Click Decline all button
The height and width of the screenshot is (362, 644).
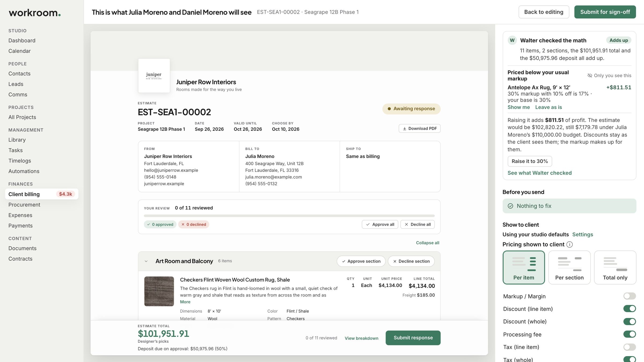pos(418,224)
